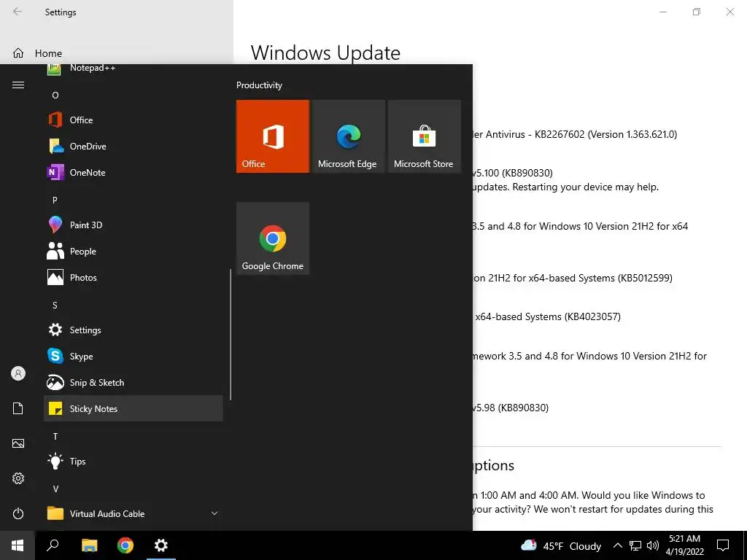Click the Google Chrome tile

273,238
